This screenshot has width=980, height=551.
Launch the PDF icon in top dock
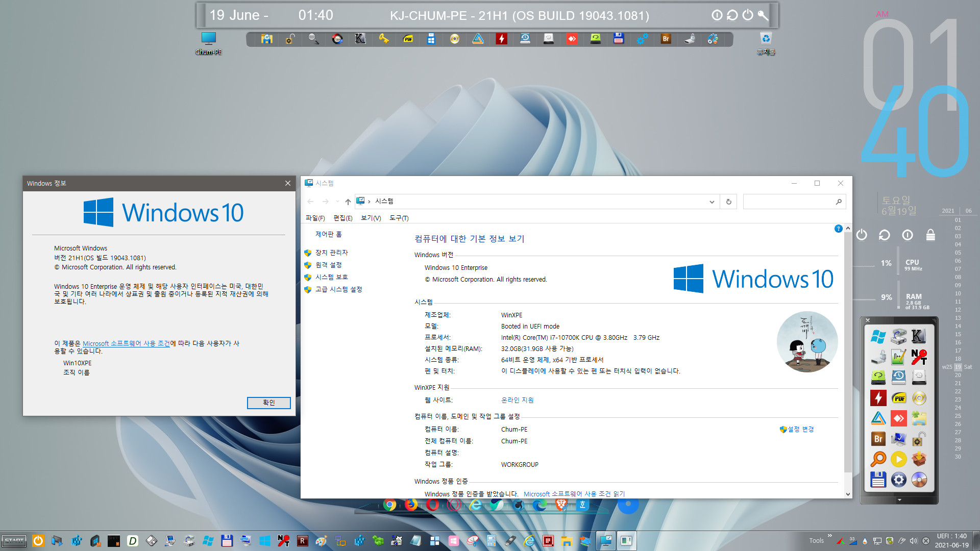click(408, 39)
